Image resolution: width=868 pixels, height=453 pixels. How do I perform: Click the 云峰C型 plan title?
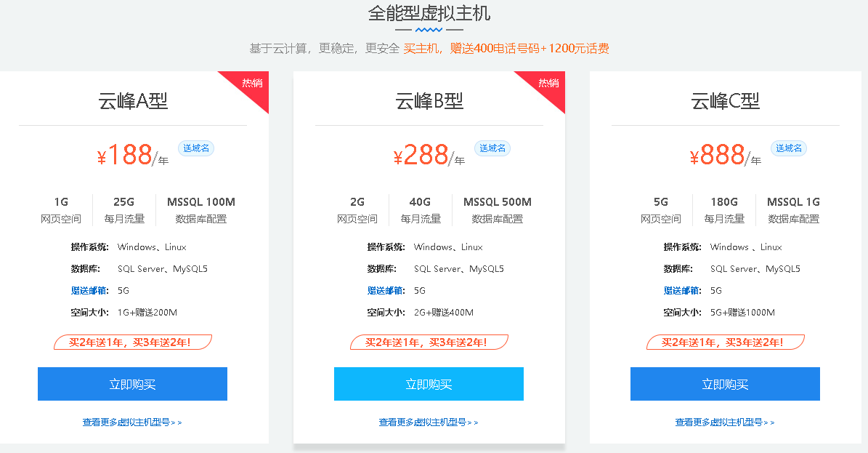pos(725,101)
